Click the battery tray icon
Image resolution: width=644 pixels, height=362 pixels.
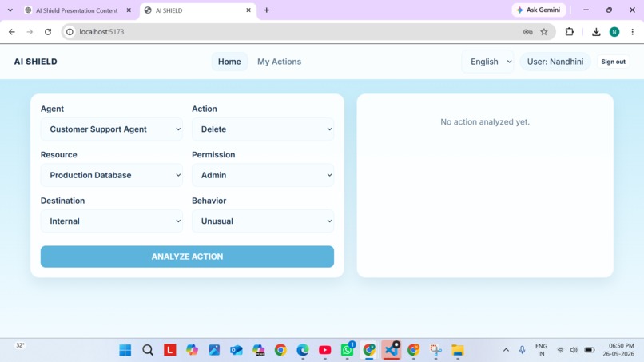pos(590,350)
